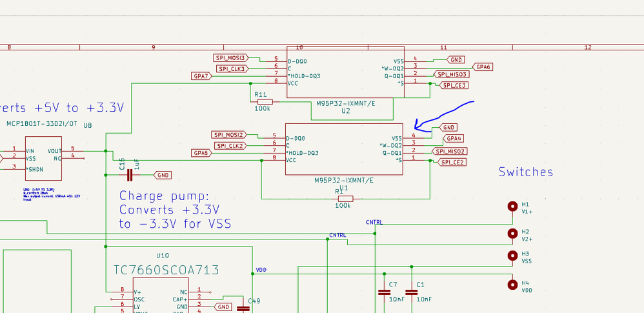Viewport: 644px width, 313px height.
Task: Click the U8 reference designator
Action: pyautogui.click(x=88, y=125)
